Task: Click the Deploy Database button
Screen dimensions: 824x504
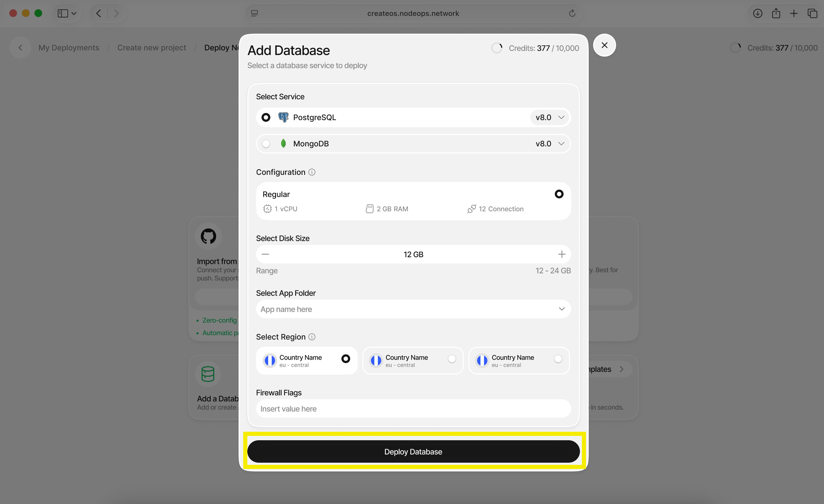Action: click(x=413, y=452)
